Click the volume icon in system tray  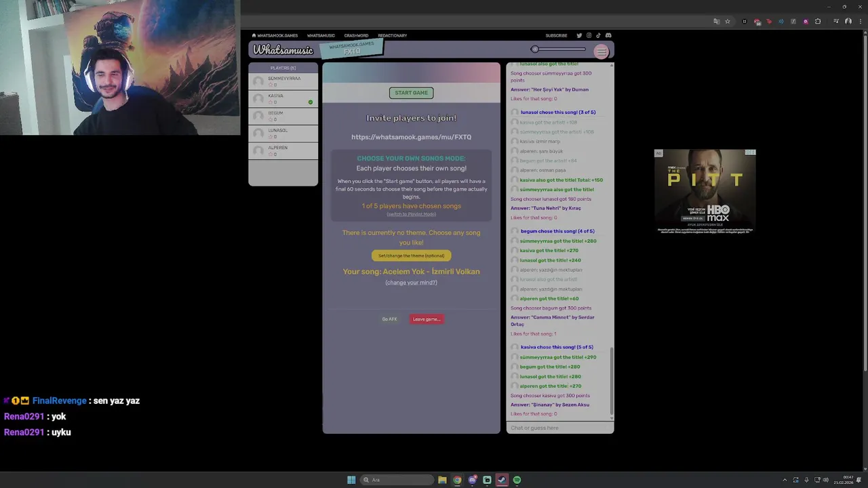(825, 480)
